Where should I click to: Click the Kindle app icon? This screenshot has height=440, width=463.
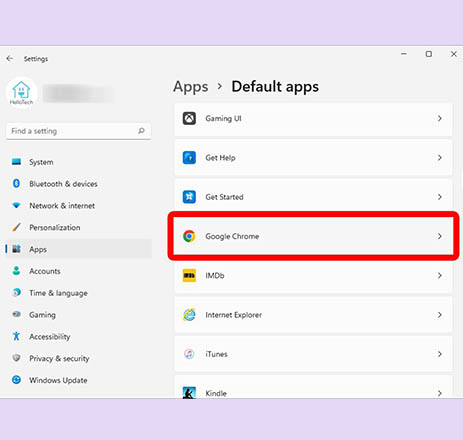point(189,393)
